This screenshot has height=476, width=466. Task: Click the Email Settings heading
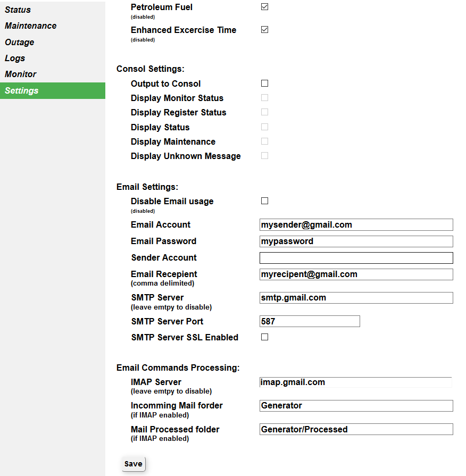click(147, 187)
